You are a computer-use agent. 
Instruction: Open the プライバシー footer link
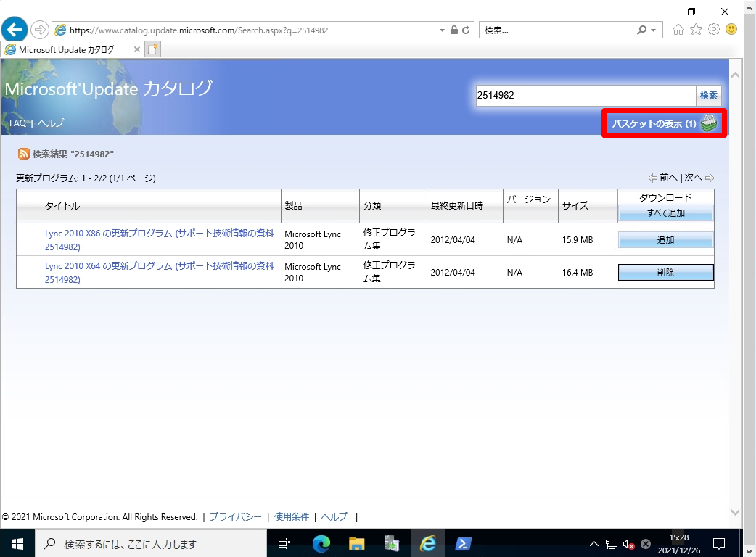[x=236, y=517]
